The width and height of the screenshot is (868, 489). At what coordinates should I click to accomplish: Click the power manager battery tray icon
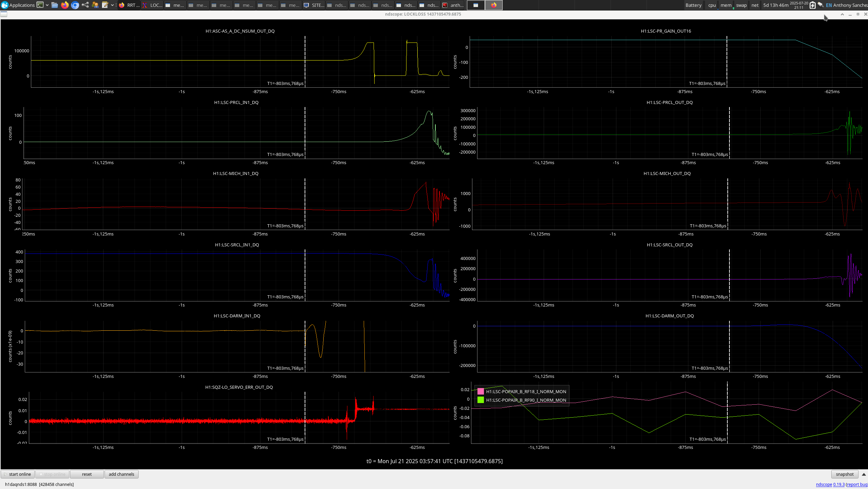tap(813, 5)
